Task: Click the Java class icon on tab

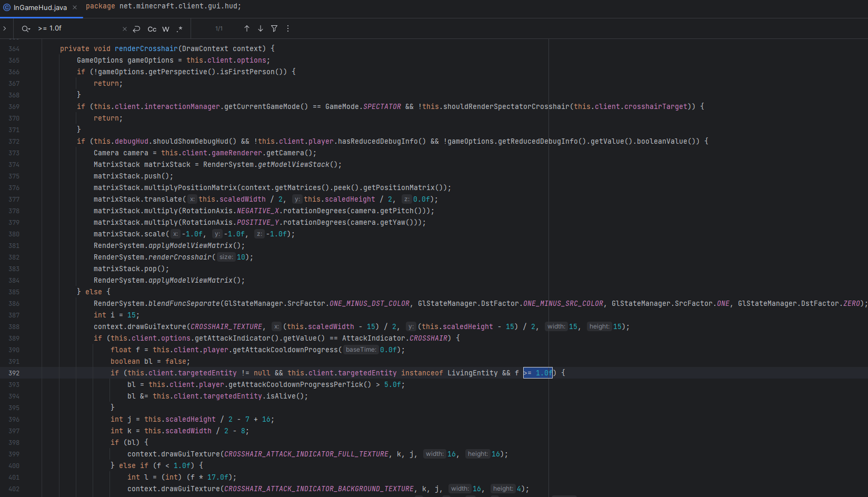Action: tap(7, 7)
